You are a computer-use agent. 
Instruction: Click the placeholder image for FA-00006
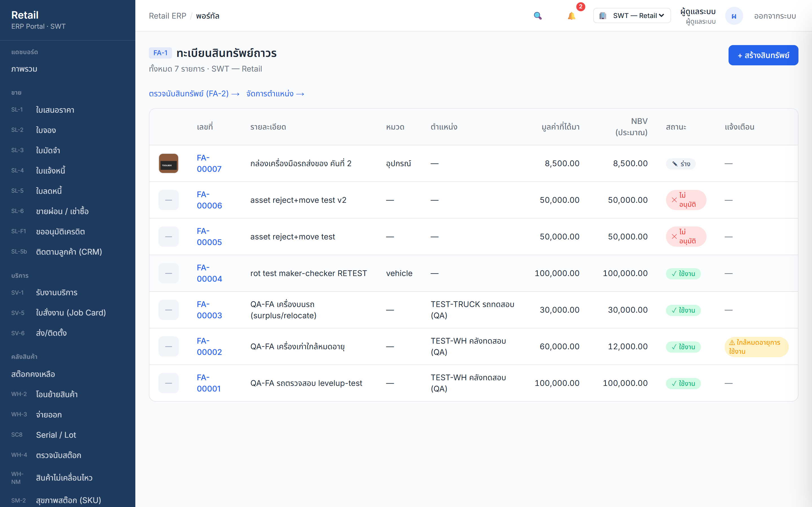[168, 200]
